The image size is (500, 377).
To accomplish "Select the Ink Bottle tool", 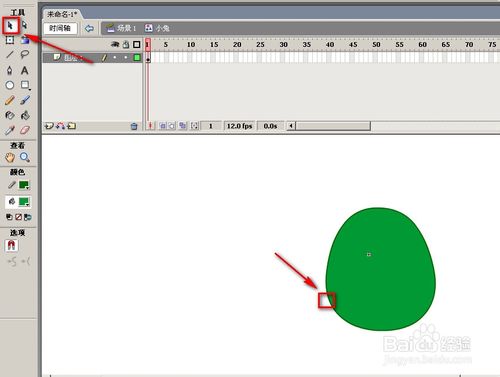I will pyautogui.click(x=10, y=115).
